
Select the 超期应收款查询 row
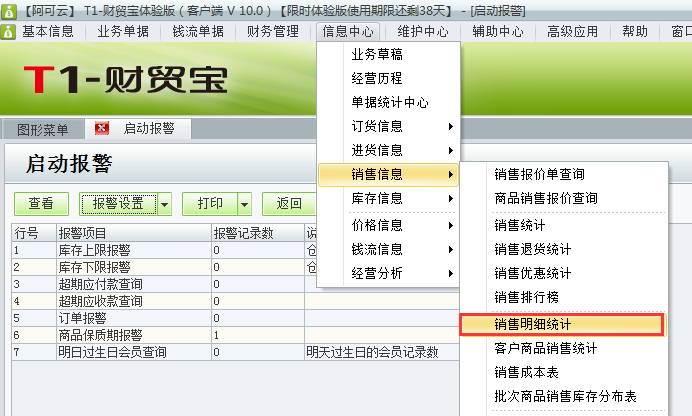point(235,301)
